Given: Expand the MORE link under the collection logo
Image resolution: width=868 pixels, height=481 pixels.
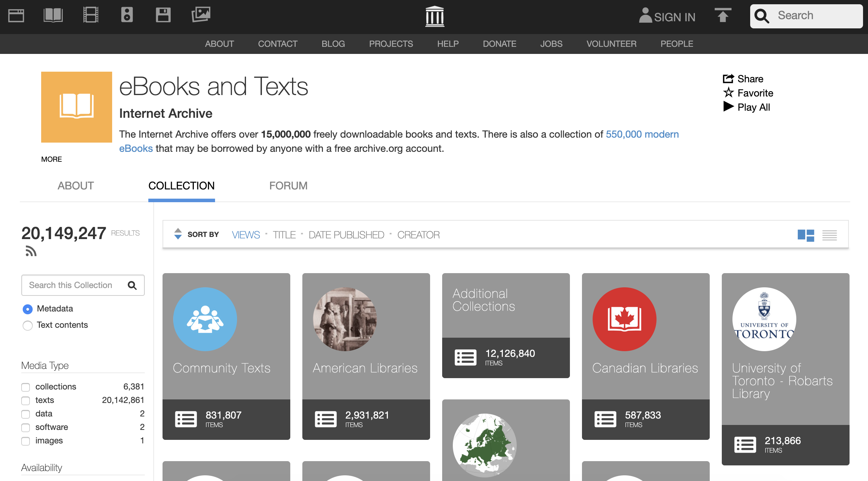Looking at the screenshot, I should click(51, 159).
